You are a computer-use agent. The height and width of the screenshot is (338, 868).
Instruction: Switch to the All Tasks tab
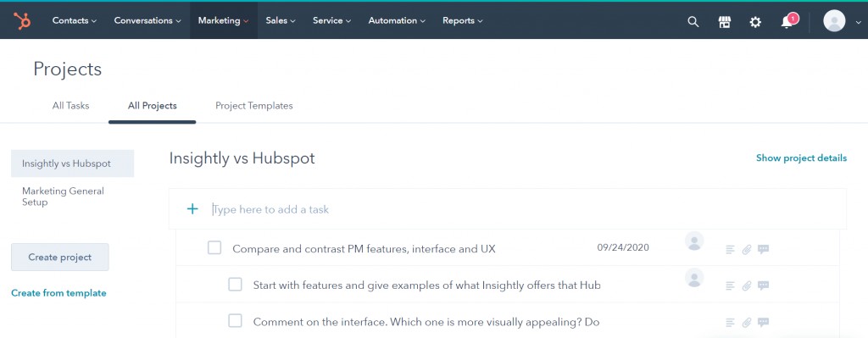coord(71,106)
